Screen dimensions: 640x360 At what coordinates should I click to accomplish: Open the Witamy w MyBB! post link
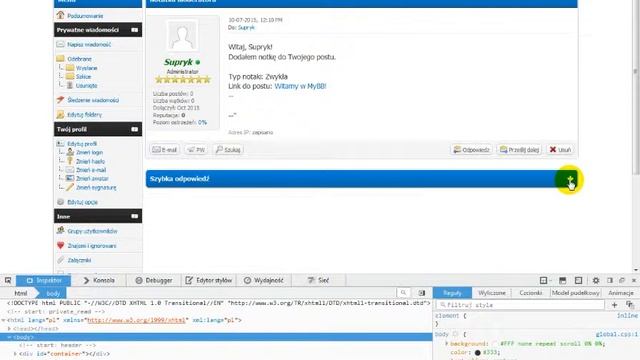click(300, 86)
